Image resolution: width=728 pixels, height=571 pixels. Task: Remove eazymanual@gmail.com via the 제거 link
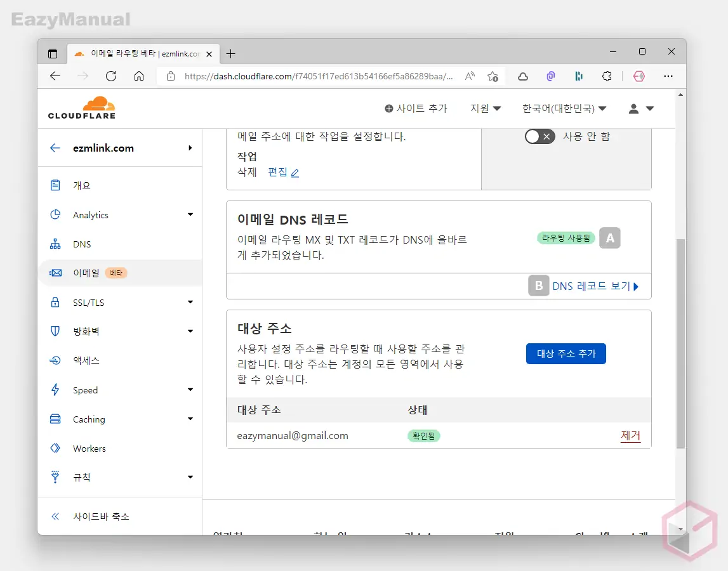point(630,435)
